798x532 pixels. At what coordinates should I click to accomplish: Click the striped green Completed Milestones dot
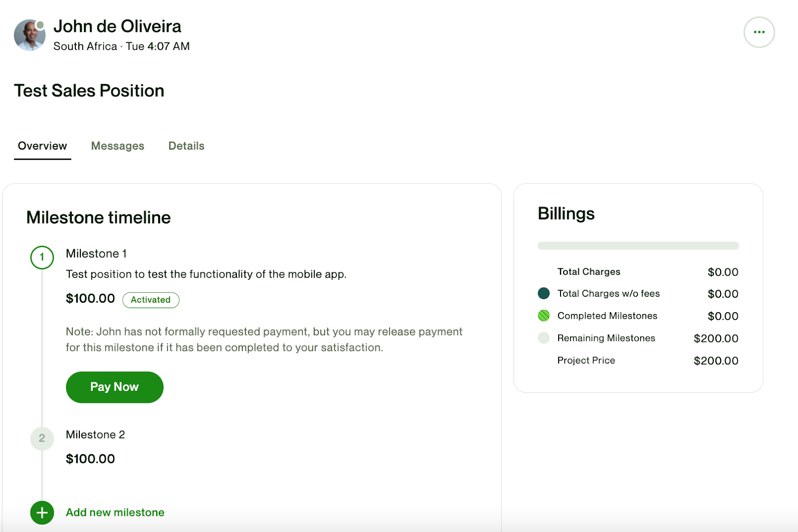coord(544,316)
